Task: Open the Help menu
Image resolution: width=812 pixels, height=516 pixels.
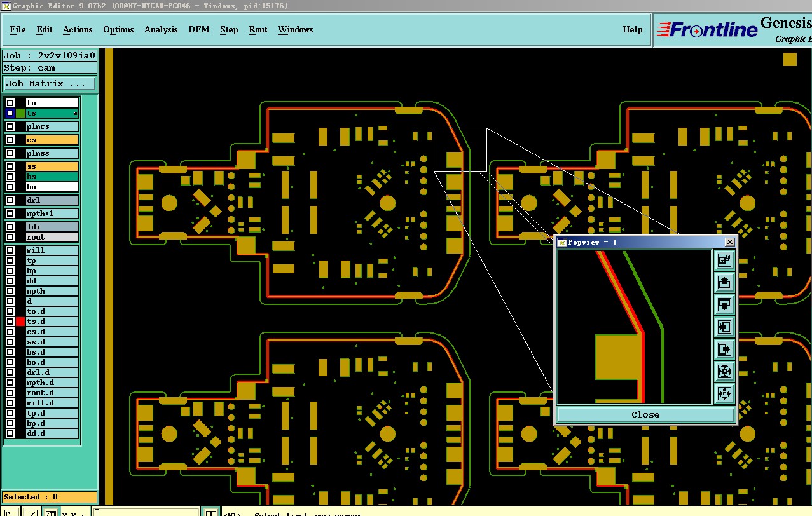Action: 632,29
